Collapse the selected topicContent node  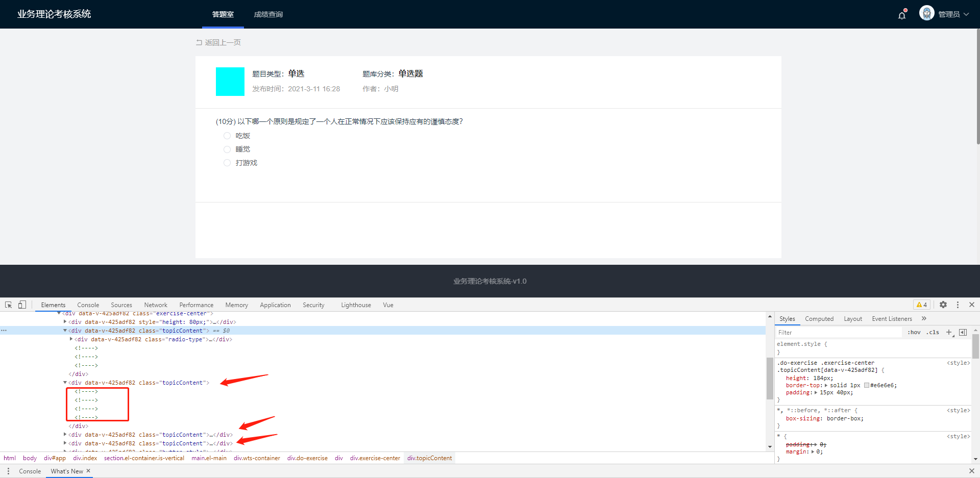(65, 331)
